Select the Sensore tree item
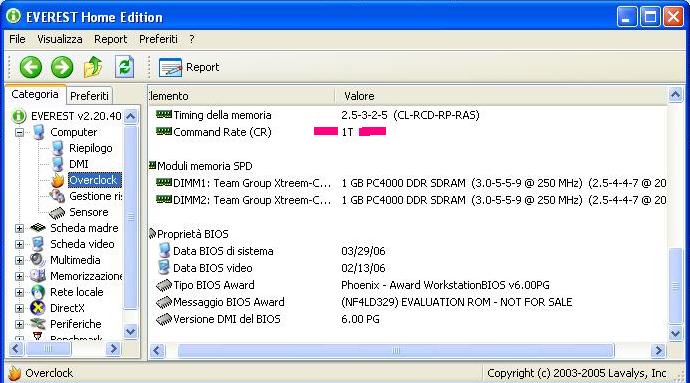Image resolution: width=690 pixels, height=383 pixels. point(88,212)
